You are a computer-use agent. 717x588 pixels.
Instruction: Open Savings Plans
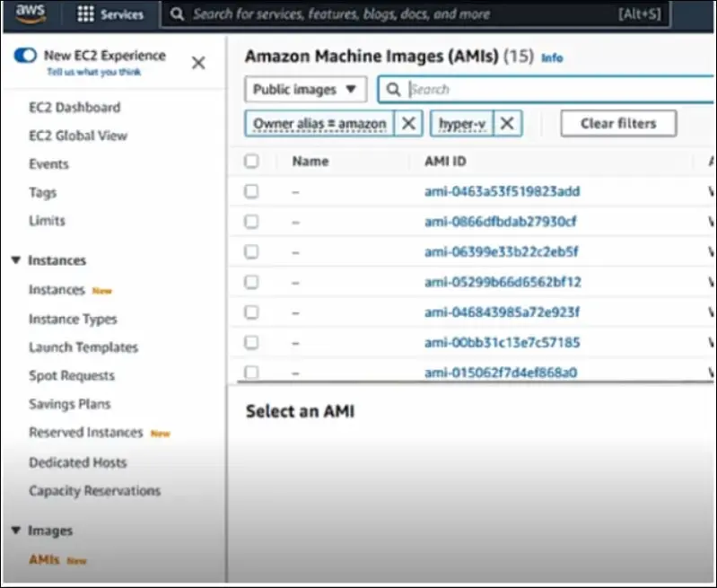[x=69, y=404]
